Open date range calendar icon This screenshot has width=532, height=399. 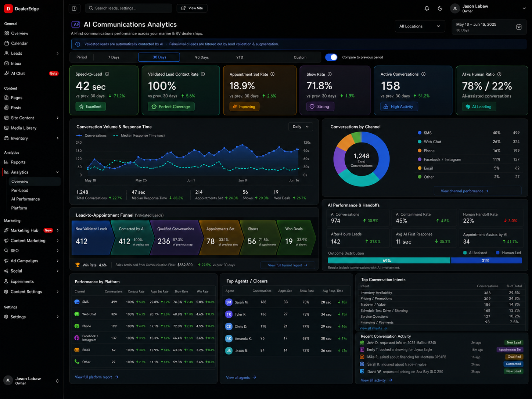pyautogui.click(x=519, y=27)
